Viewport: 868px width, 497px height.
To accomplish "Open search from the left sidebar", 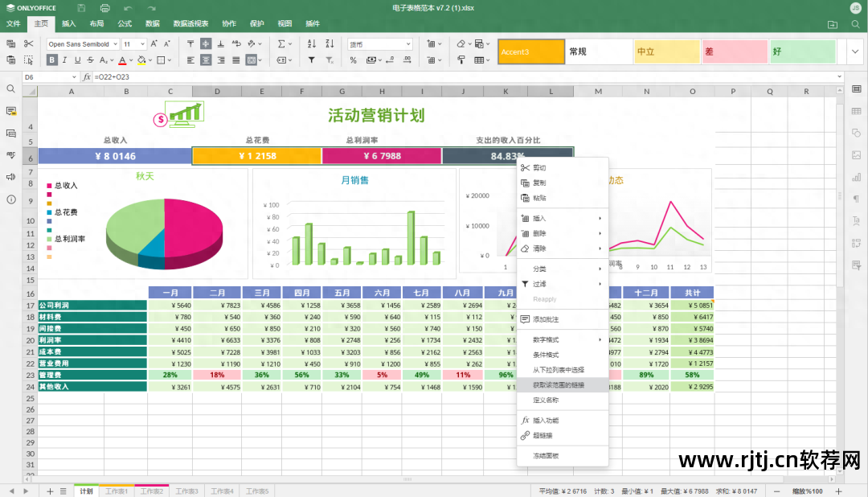I will pos(10,89).
